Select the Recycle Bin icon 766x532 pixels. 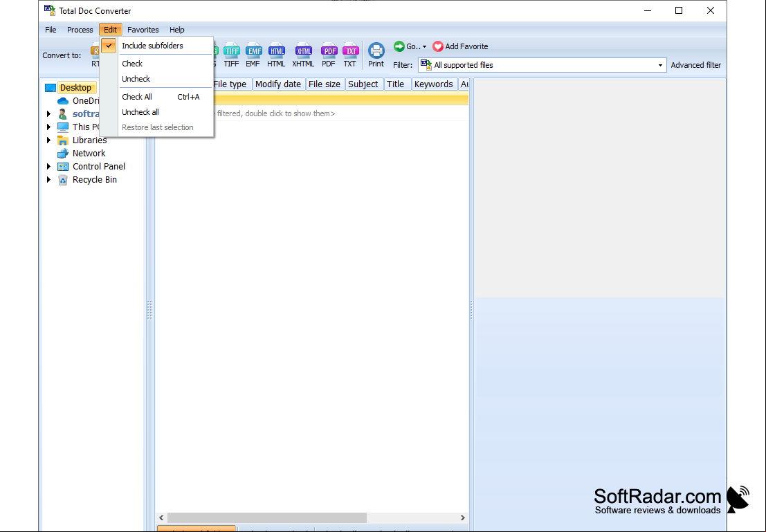[x=62, y=180]
